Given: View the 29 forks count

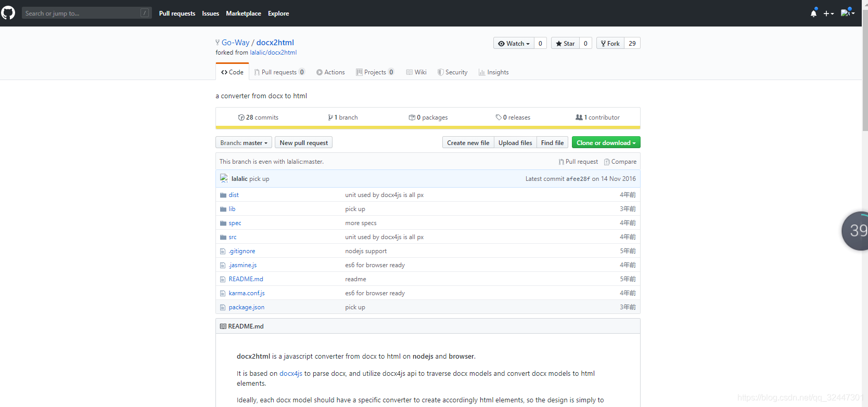Looking at the screenshot, I should pyautogui.click(x=632, y=43).
